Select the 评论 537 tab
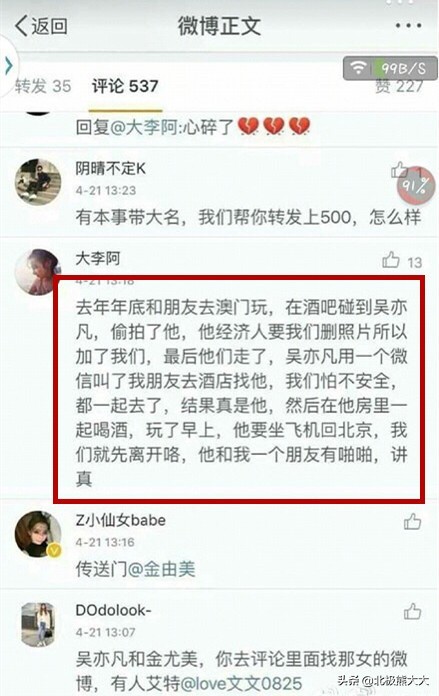This screenshot has width=439, height=696. tap(125, 86)
